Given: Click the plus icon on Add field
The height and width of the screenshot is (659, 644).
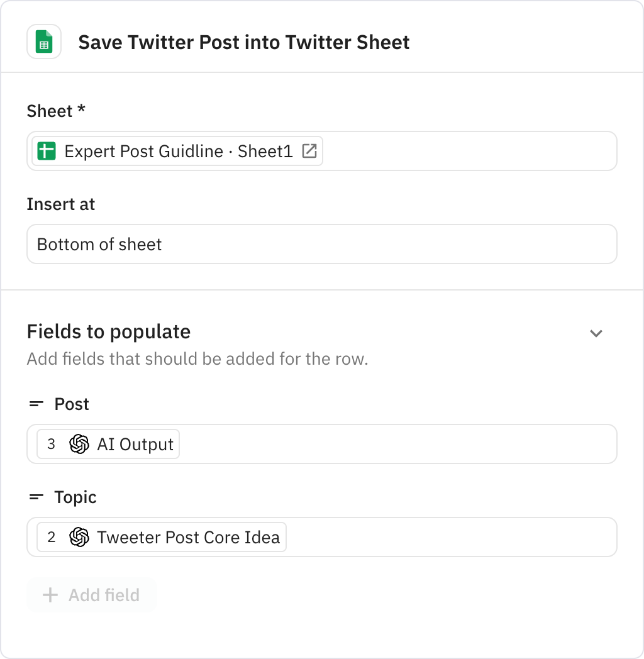Looking at the screenshot, I should click(x=49, y=595).
